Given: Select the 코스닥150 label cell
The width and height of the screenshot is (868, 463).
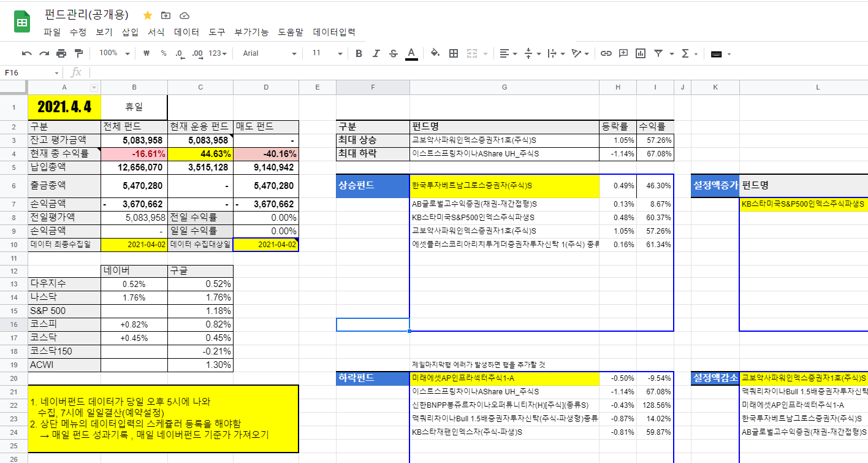Looking at the screenshot, I should coord(64,351).
